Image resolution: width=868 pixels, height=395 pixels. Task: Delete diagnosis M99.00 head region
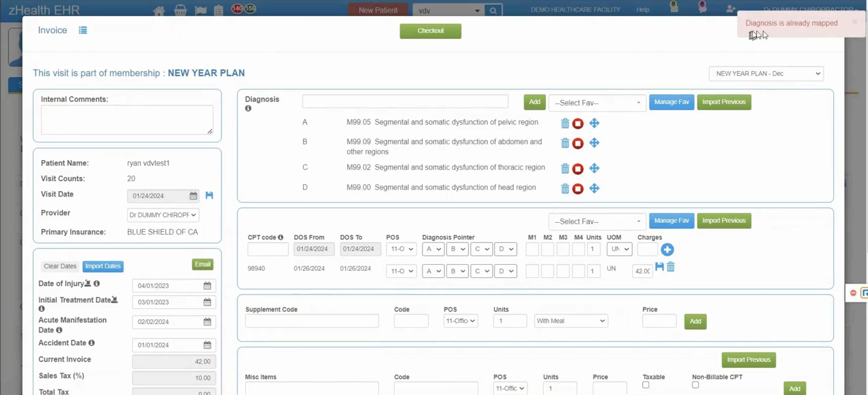coord(565,188)
